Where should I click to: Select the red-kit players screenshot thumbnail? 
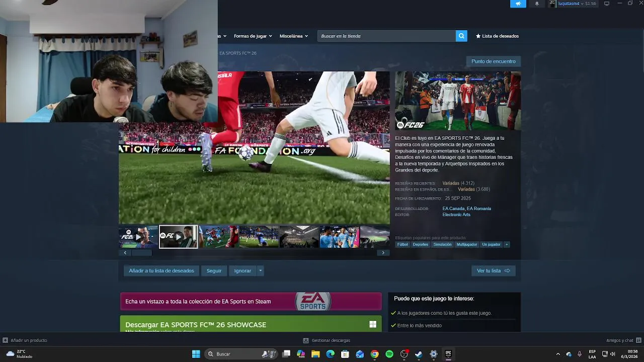tap(219, 237)
